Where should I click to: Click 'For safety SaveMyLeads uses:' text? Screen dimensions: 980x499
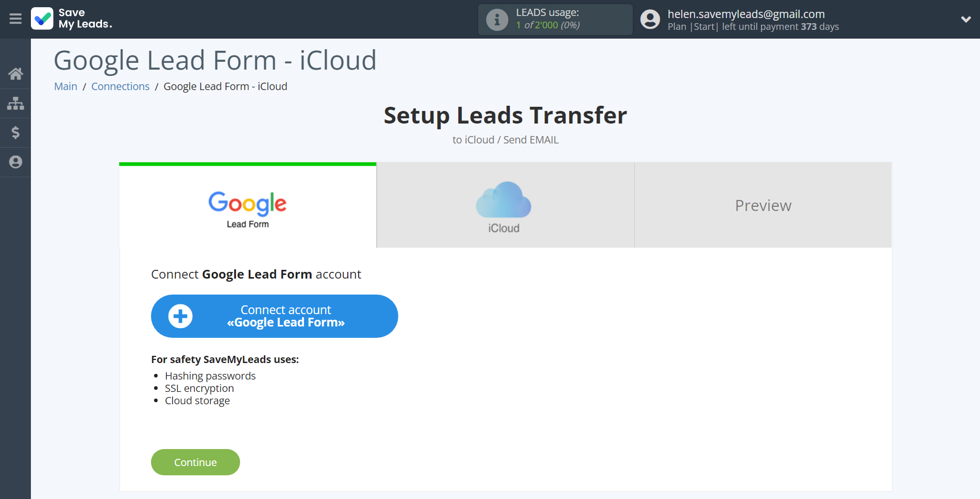tap(225, 359)
